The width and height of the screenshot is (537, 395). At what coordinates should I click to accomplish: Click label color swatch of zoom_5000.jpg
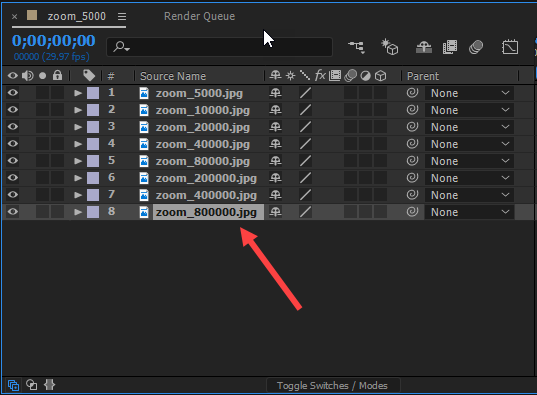[93, 93]
